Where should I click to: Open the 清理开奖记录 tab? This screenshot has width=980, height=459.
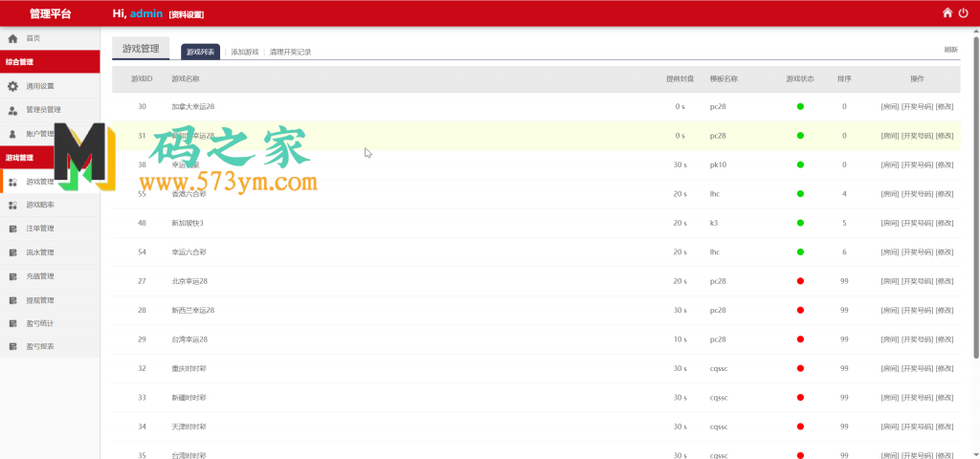(290, 52)
